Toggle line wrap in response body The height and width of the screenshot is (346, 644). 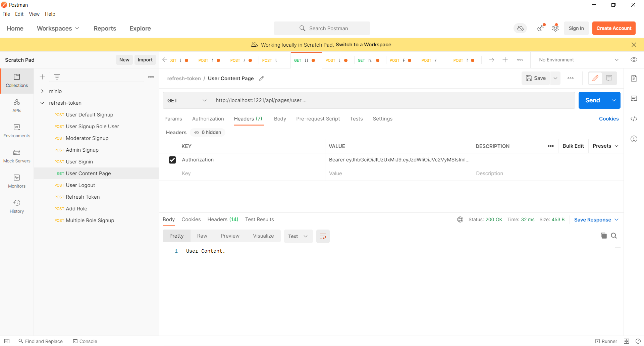coord(323,236)
